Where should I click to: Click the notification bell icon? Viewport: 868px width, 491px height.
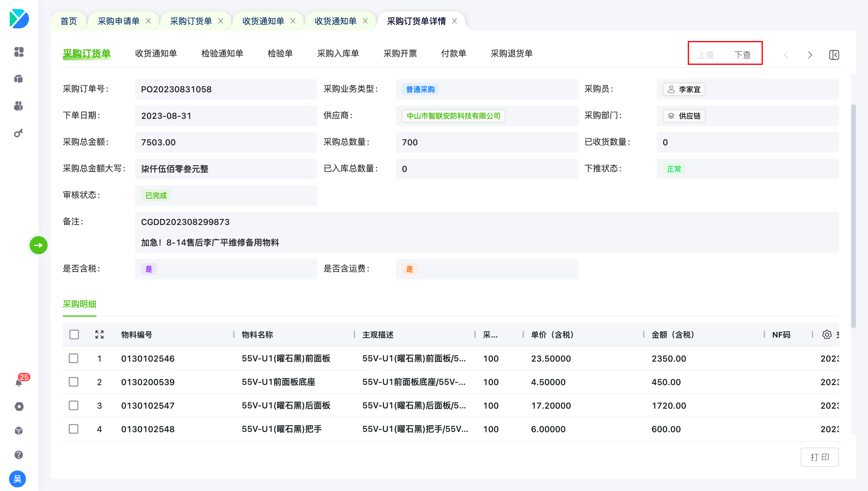click(x=19, y=382)
